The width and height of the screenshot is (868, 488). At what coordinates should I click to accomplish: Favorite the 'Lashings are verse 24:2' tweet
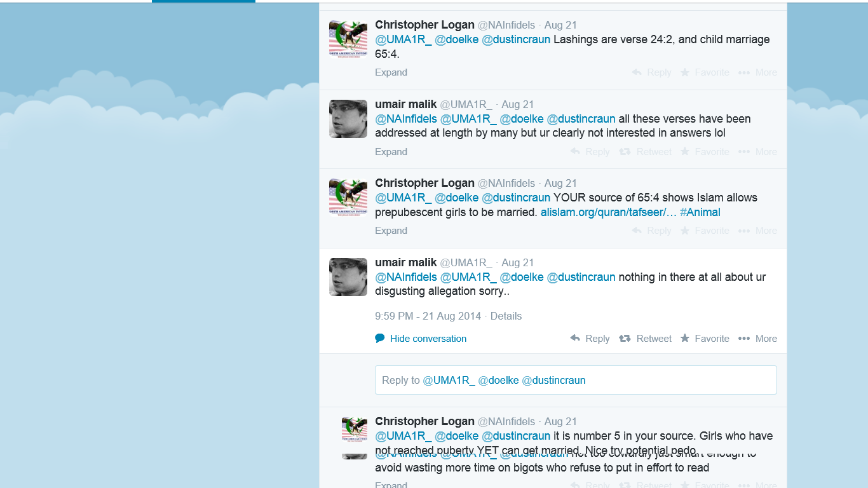(x=705, y=72)
